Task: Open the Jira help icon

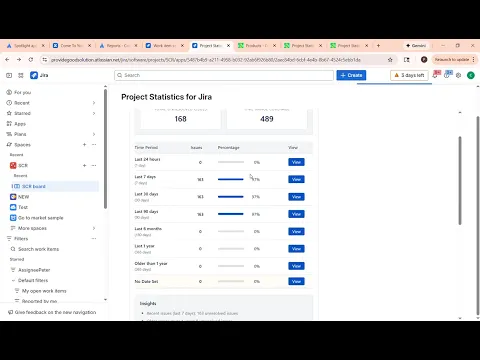Action: [x=447, y=75]
